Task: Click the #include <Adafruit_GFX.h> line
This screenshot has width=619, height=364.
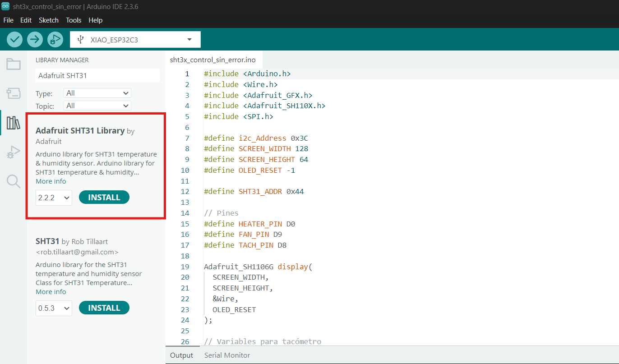Action: 258,95
